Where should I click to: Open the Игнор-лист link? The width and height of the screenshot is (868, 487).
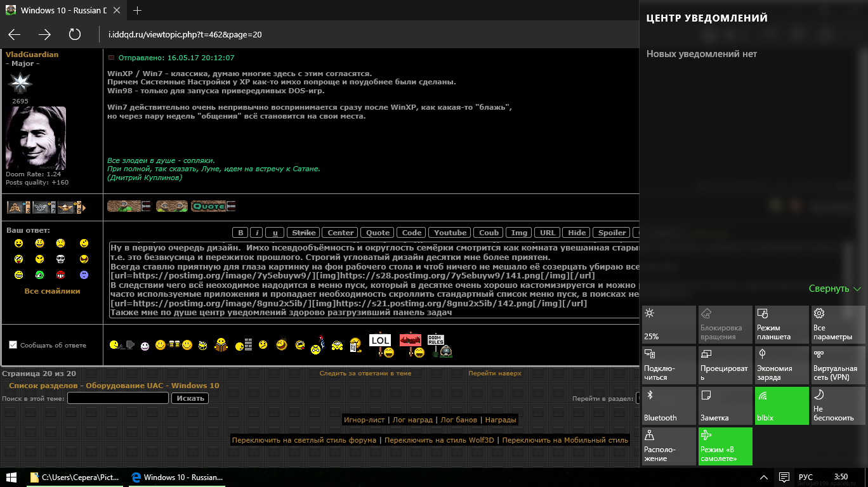click(364, 420)
